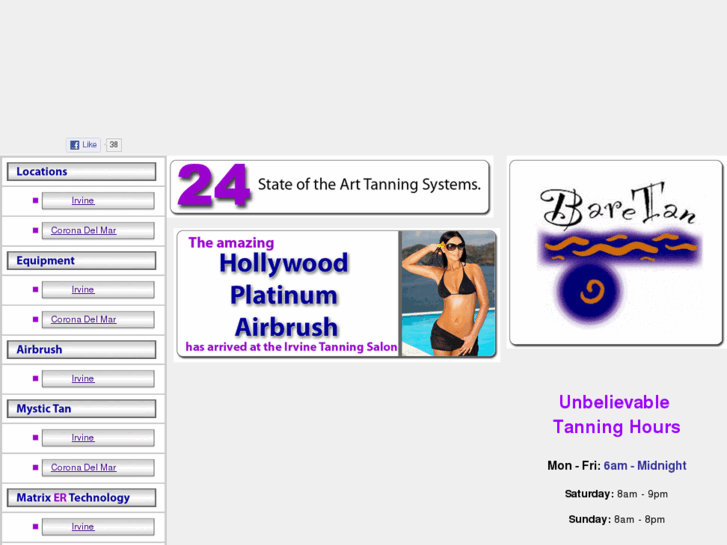This screenshot has height=545, width=727.
Task: Open the Equipment menu header
Action: (x=82, y=261)
